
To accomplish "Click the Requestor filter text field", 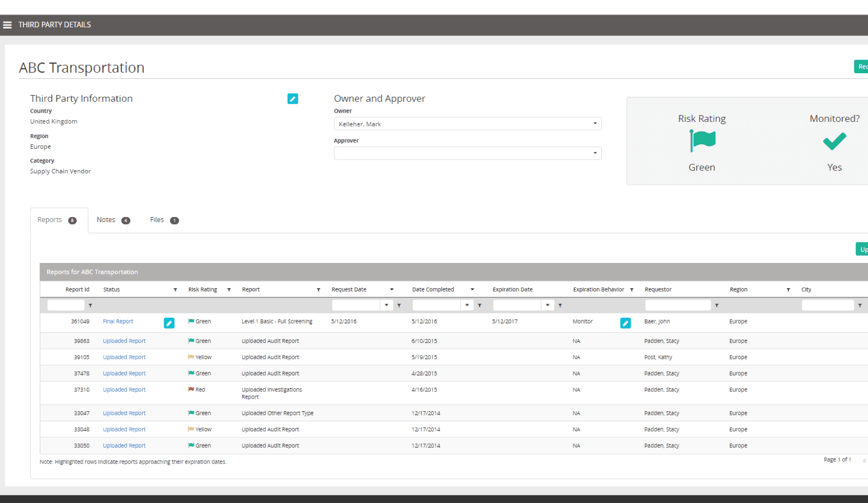I will click(678, 305).
